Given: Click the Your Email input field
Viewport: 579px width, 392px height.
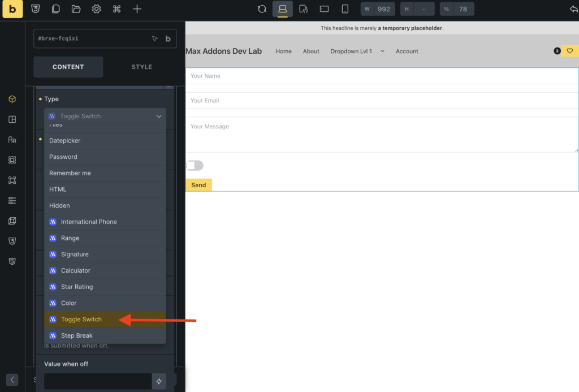Looking at the screenshot, I should (382, 101).
